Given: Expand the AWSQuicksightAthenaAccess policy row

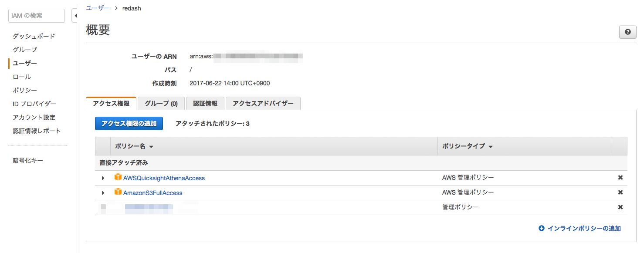Looking at the screenshot, I should [103, 178].
